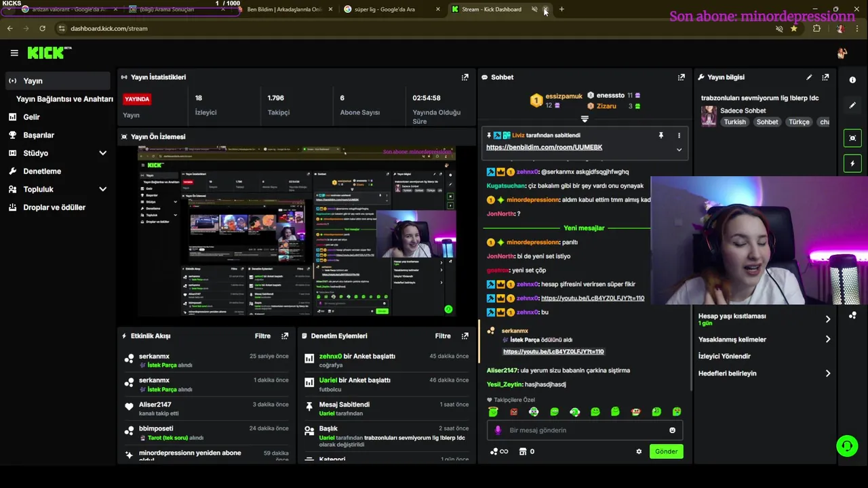Pop out the Yayın Ön İzlemesi panel
Screen dimensions: 868x488
click(465, 136)
